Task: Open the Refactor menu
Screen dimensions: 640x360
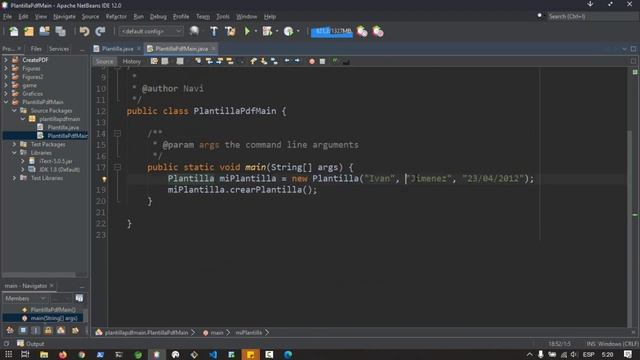Action: (x=116, y=17)
